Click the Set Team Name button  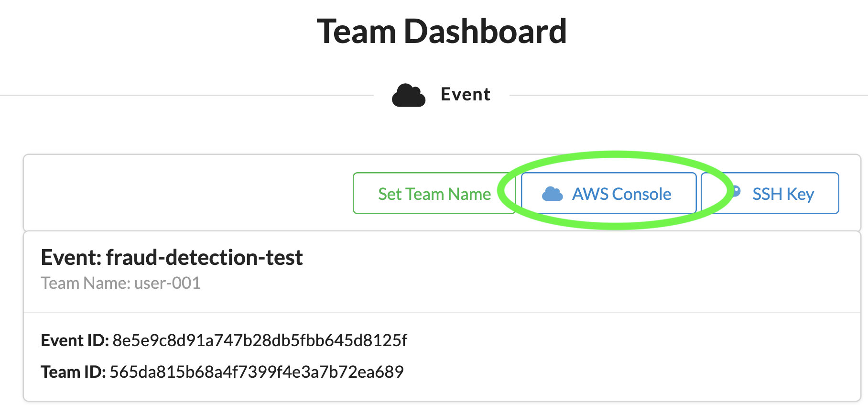(x=434, y=193)
